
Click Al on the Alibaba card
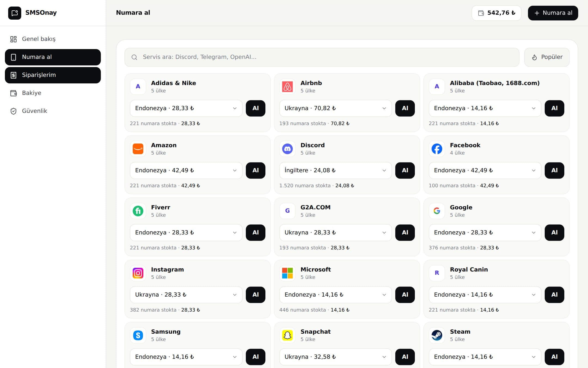pyautogui.click(x=555, y=108)
